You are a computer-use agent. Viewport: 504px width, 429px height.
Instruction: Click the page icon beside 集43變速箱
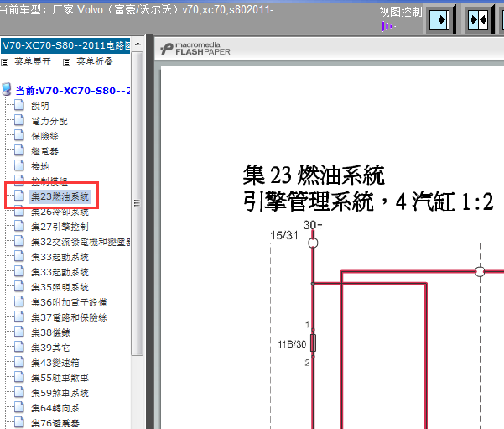point(19,362)
